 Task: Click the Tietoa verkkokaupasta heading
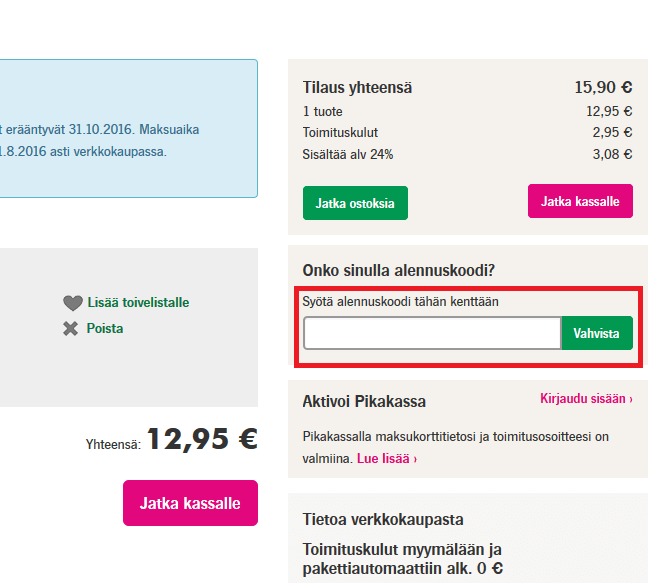point(383,520)
